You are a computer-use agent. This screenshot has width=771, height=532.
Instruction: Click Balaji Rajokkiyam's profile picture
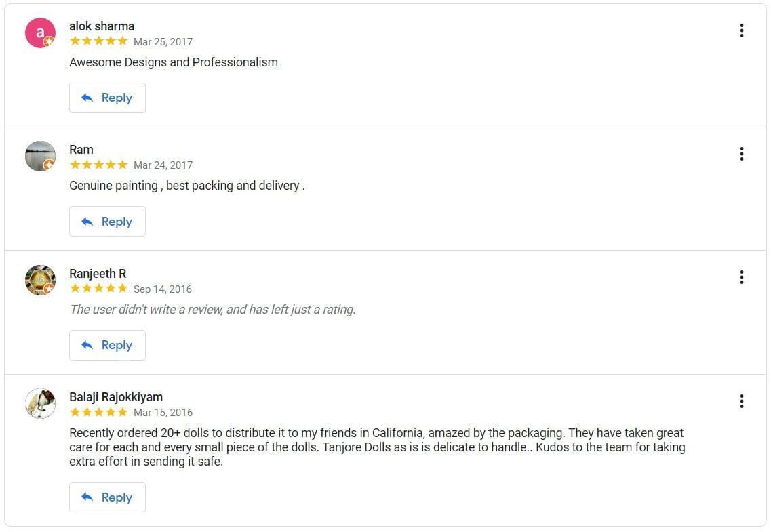tap(40, 404)
